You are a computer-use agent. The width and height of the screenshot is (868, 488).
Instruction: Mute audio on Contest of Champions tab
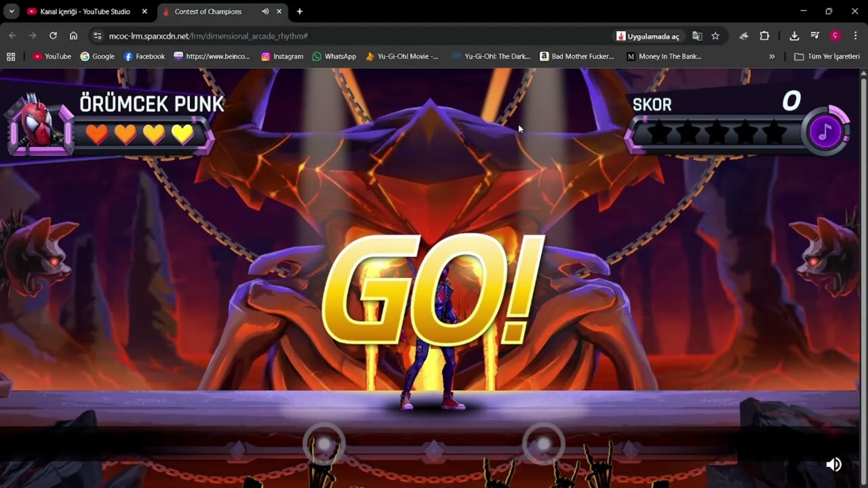point(265,12)
